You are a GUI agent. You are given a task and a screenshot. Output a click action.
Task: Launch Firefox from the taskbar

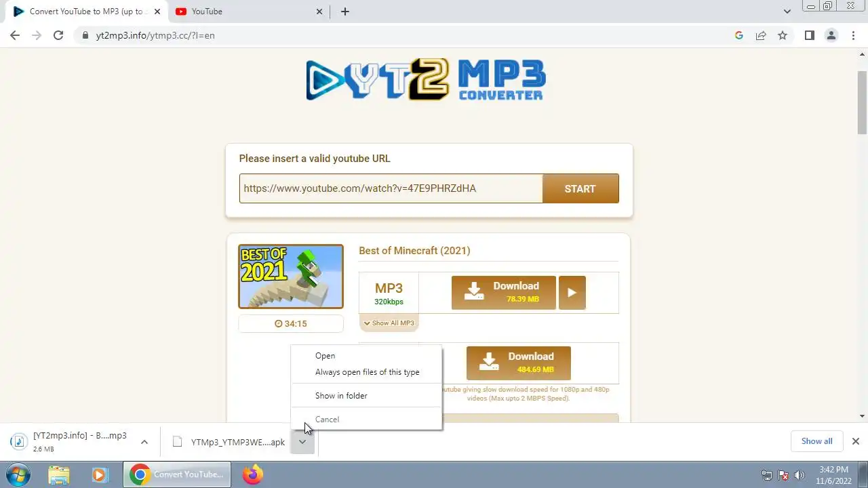click(x=253, y=474)
